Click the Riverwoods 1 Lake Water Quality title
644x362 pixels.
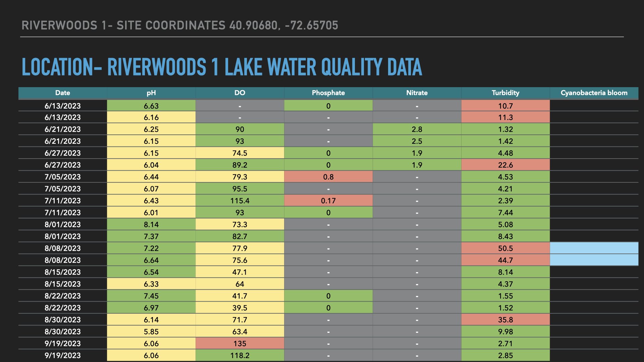pyautogui.click(x=222, y=67)
